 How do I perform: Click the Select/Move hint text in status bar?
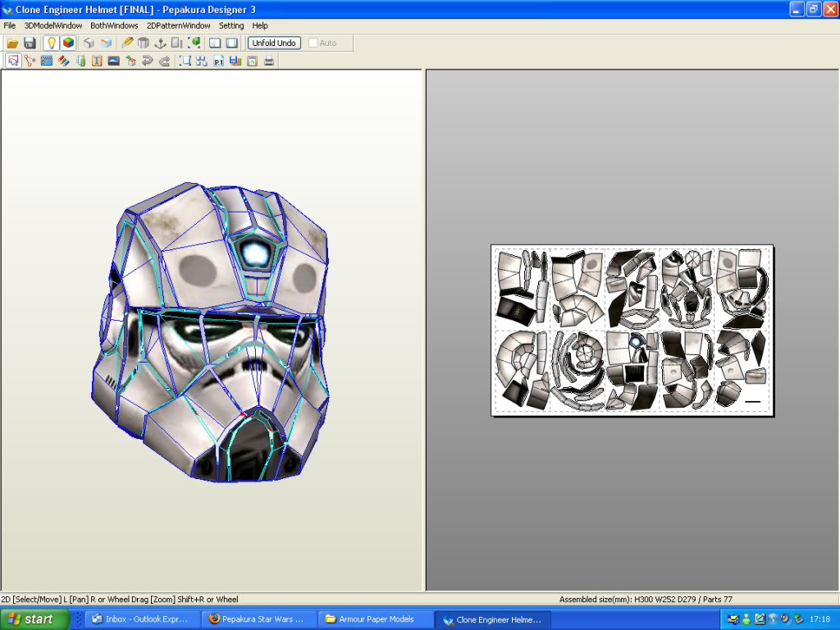[120, 600]
